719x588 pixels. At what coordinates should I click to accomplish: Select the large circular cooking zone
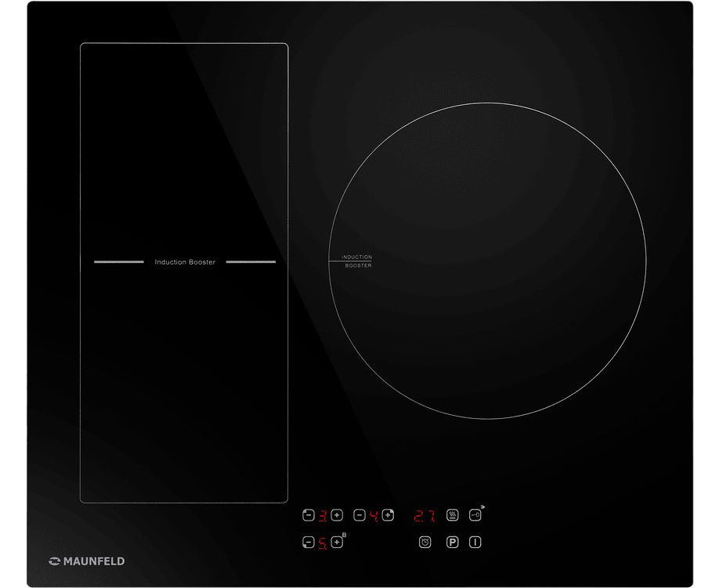pyautogui.click(x=487, y=261)
